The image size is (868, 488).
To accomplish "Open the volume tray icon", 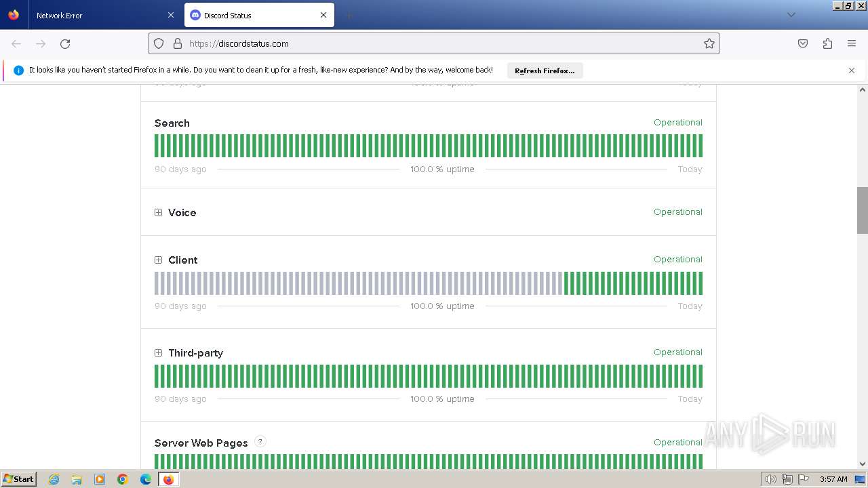I will point(770,479).
